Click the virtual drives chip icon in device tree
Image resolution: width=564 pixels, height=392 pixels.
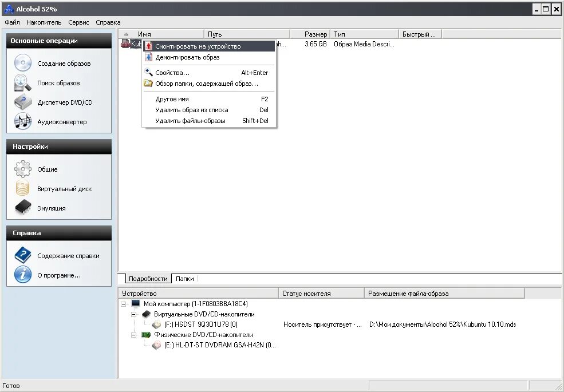(146, 314)
